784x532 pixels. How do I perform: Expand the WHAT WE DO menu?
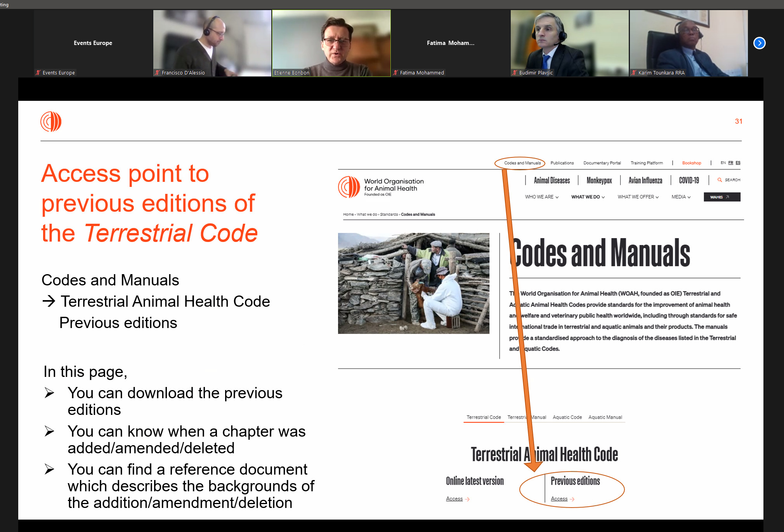[588, 197]
